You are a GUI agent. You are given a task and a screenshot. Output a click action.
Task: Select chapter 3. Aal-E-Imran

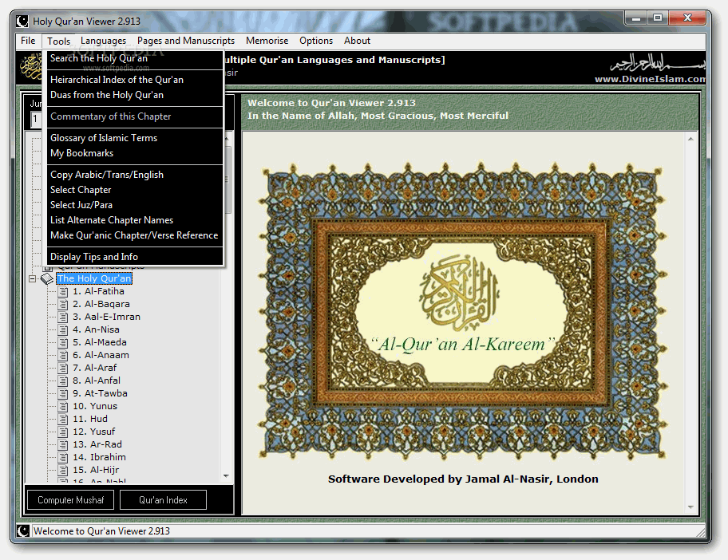106,317
